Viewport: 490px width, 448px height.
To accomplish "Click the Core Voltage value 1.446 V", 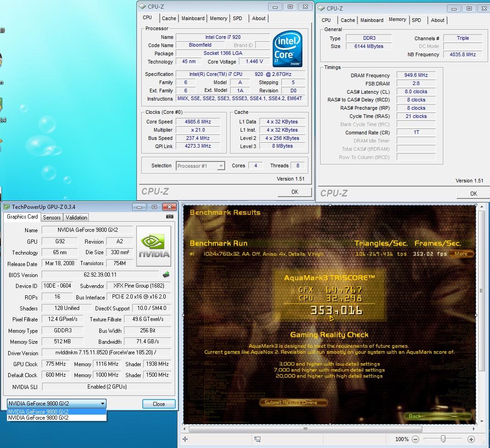I will [254, 62].
